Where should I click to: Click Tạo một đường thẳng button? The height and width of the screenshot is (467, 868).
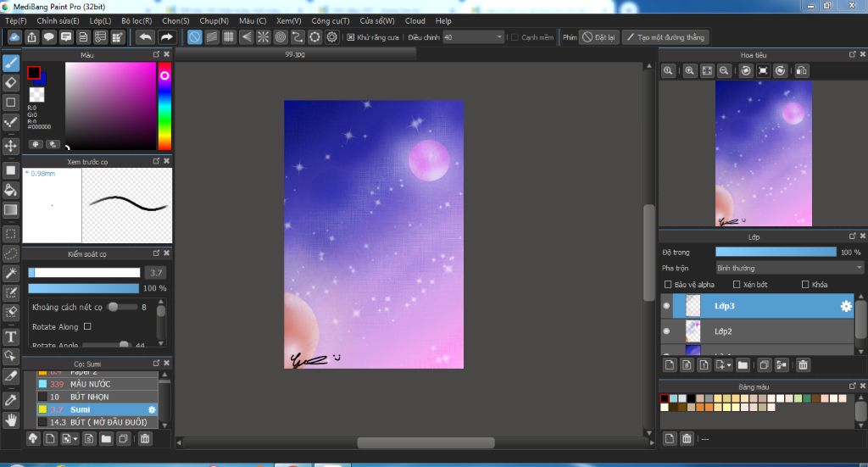pos(666,37)
